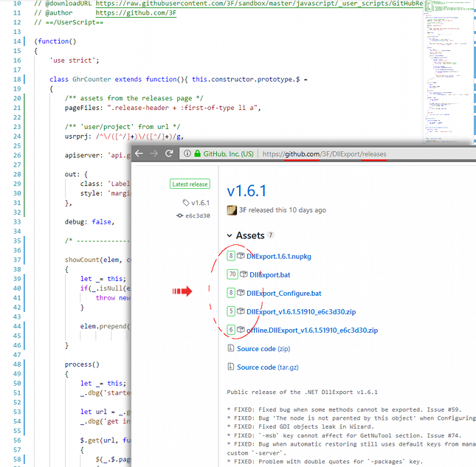Click the 'debug: false,' line

pos(89,222)
